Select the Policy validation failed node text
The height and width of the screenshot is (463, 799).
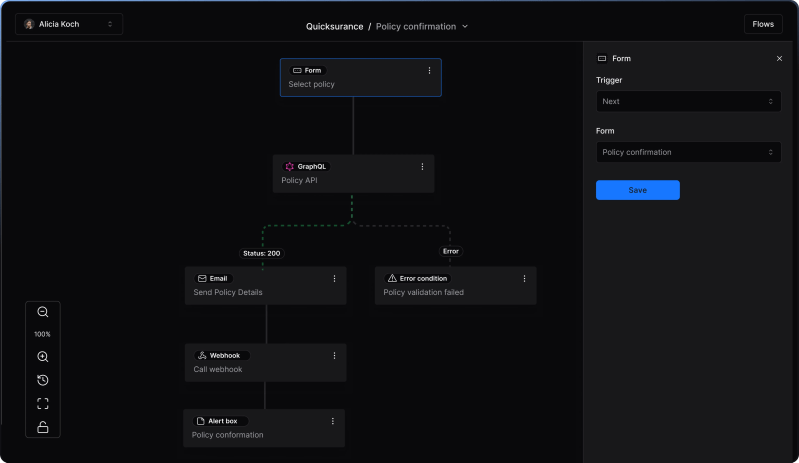pyautogui.click(x=423, y=292)
